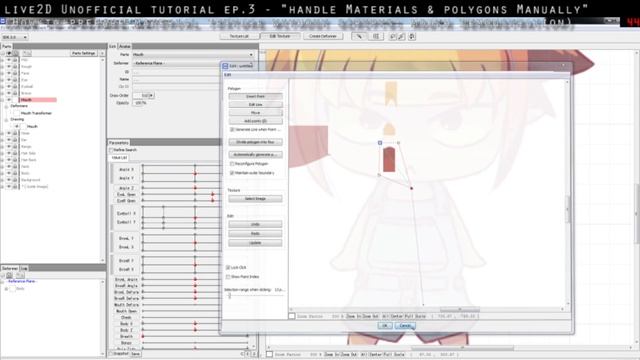This screenshot has width=640, height=360.
Task: Enable the Refine Search checkbox
Action: [111, 150]
